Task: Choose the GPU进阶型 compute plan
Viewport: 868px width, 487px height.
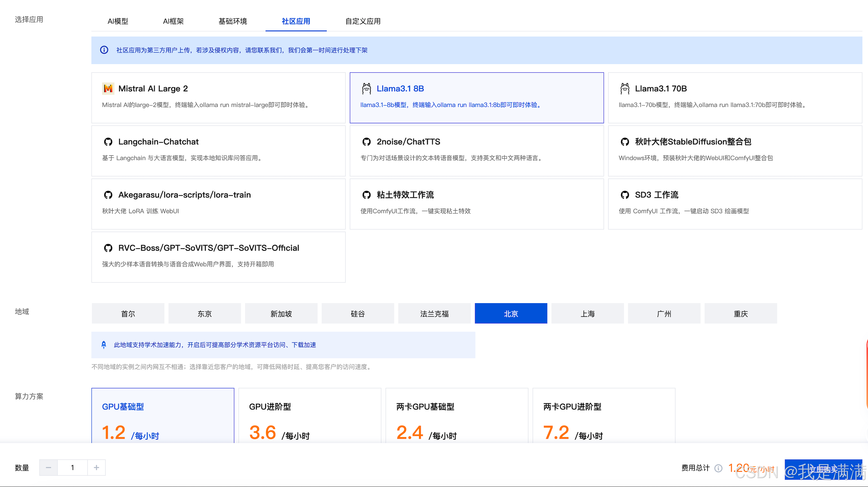Action: [x=309, y=416]
